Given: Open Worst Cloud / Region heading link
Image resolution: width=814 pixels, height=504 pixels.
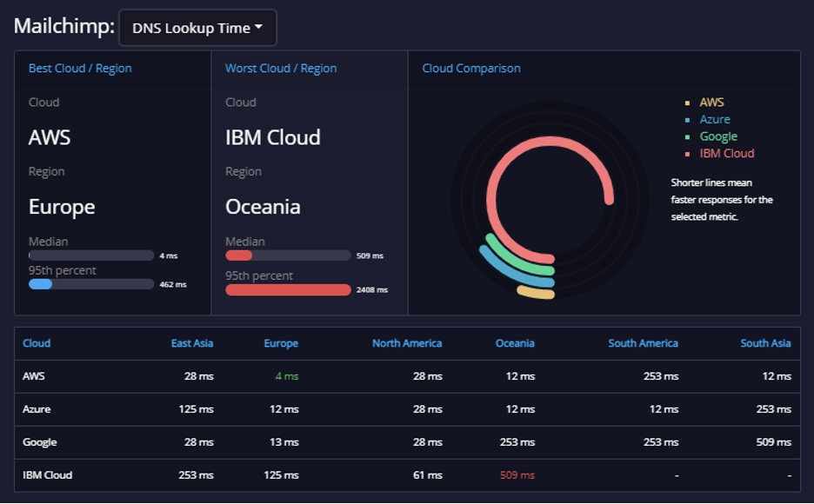Looking at the screenshot, I should (281, 69).
